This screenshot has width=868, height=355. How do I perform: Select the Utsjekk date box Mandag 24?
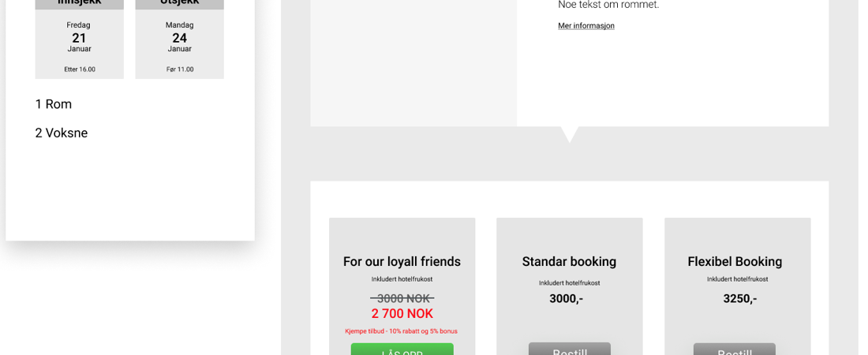(179, 38)
